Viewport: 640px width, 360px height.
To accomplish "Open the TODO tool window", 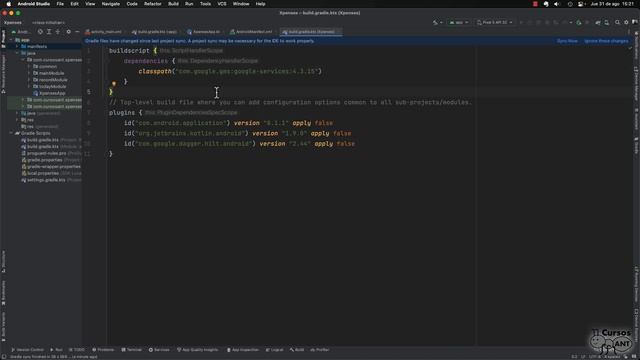I will (77, 350).
